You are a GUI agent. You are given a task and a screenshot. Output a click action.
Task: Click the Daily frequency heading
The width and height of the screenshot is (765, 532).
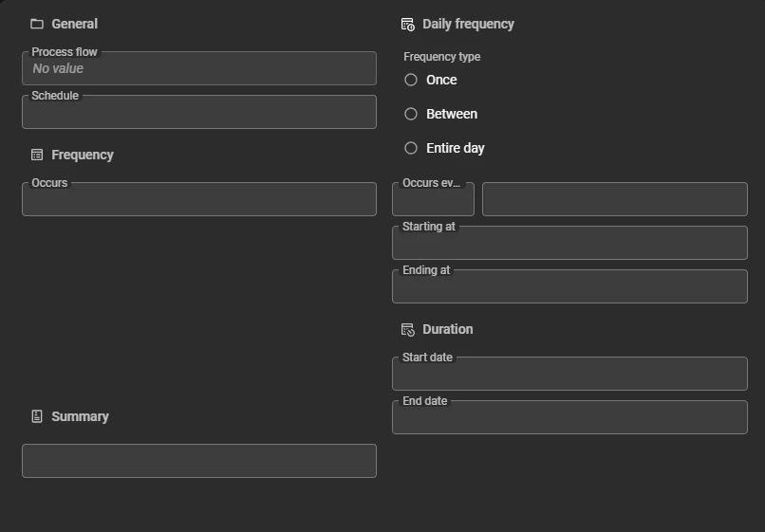468,24
